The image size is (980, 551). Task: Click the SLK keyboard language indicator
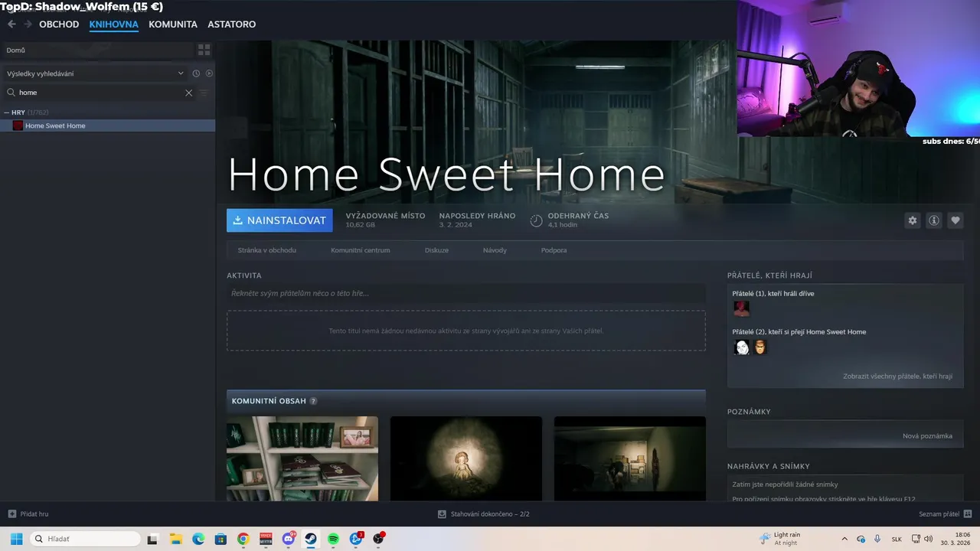tap(897, 539)
